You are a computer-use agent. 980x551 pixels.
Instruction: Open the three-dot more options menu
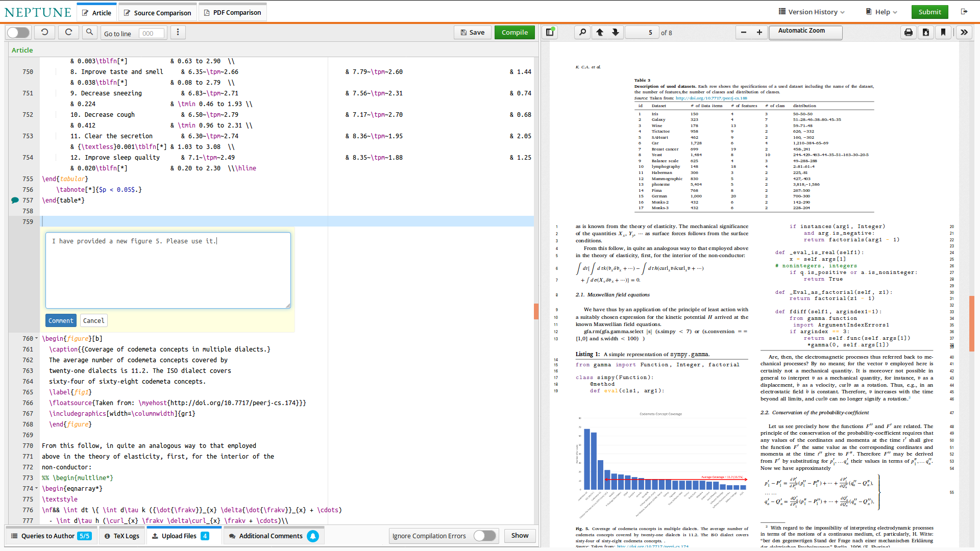[x=178, y=32]
